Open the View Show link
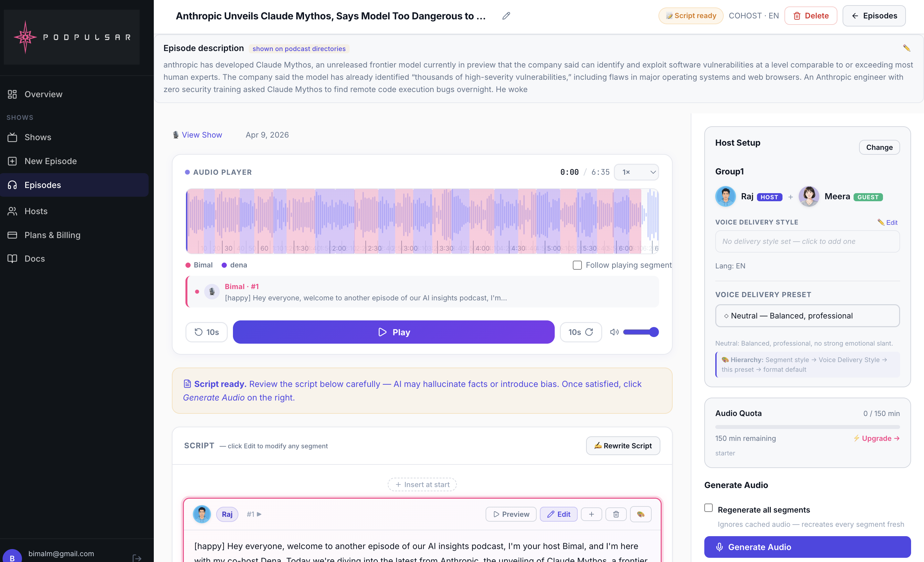 click(x=202, y=135)
